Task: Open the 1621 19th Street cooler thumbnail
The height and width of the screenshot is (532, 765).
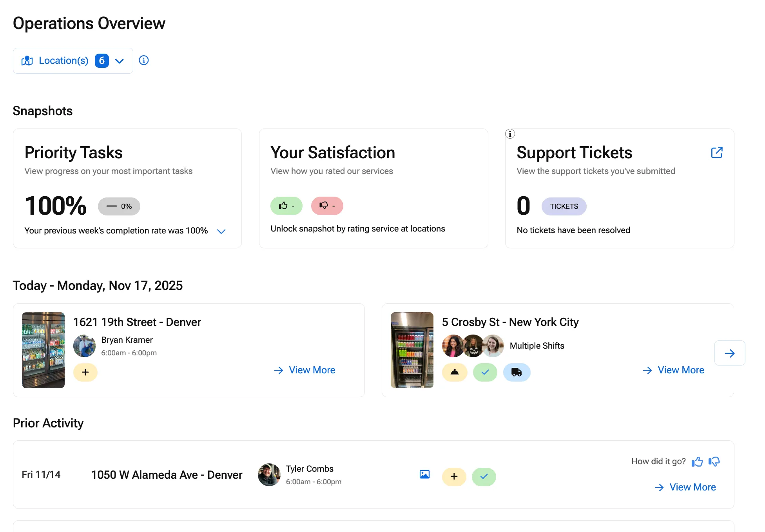Action: coord(43,350)
